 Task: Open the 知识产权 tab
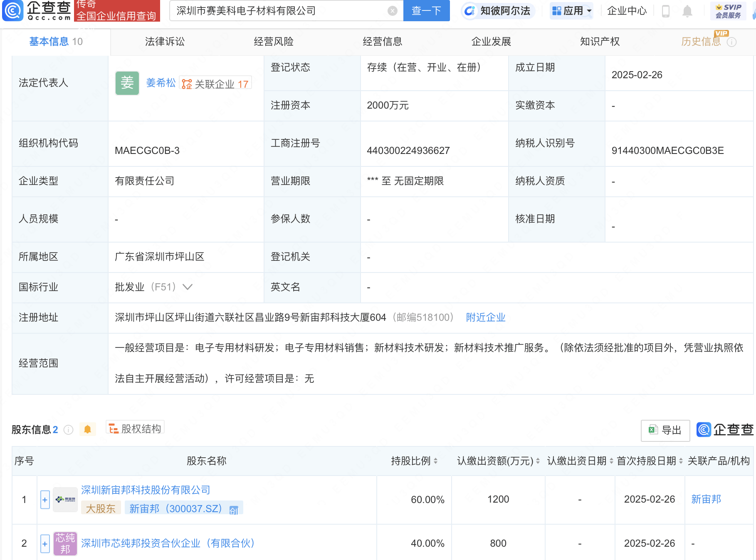[600, 42]
